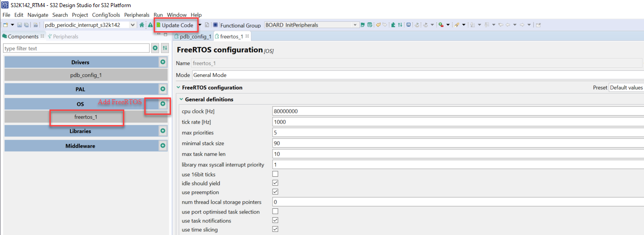The width and height of the screenshot is (644, 235).
Task: Click the green home icon in toolbar
Action: [142, 25]
